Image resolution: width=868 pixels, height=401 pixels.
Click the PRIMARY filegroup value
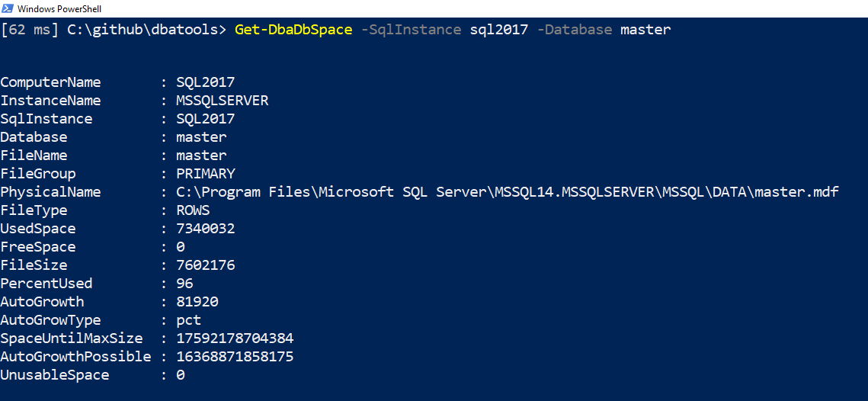pyautogui.click(x=205, y=174)
